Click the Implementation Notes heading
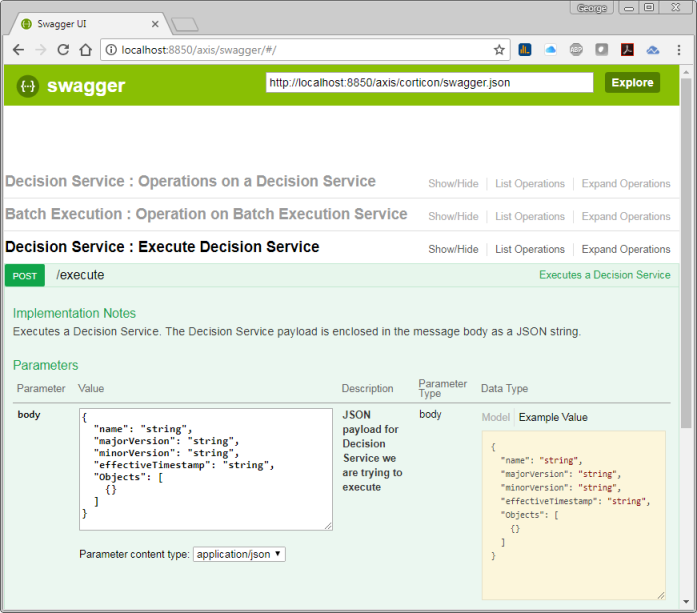The height and width of the screenshot is (613, 697). coord(74,313)
